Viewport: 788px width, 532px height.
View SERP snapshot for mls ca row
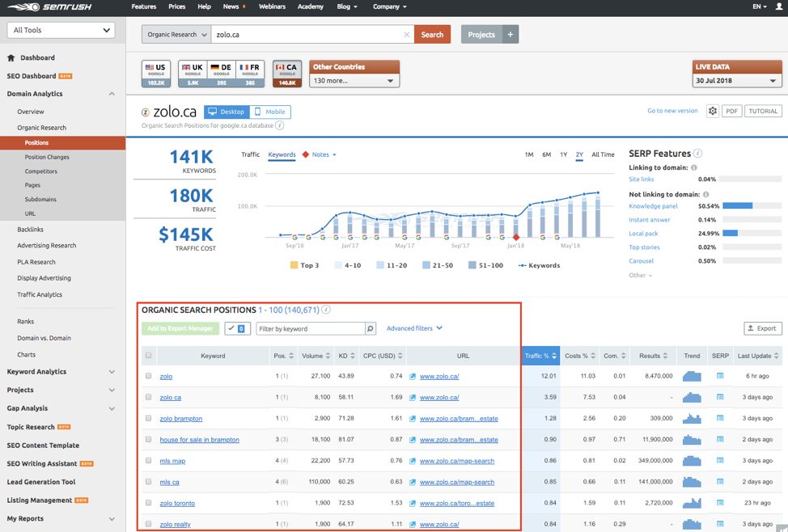click(720, 481)
